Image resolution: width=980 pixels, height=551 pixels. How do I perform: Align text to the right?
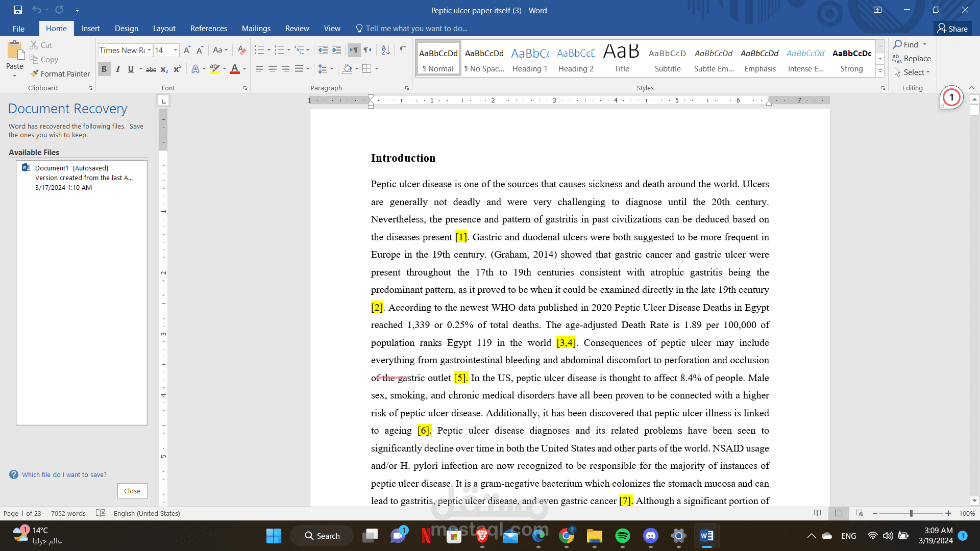(286, 69)
